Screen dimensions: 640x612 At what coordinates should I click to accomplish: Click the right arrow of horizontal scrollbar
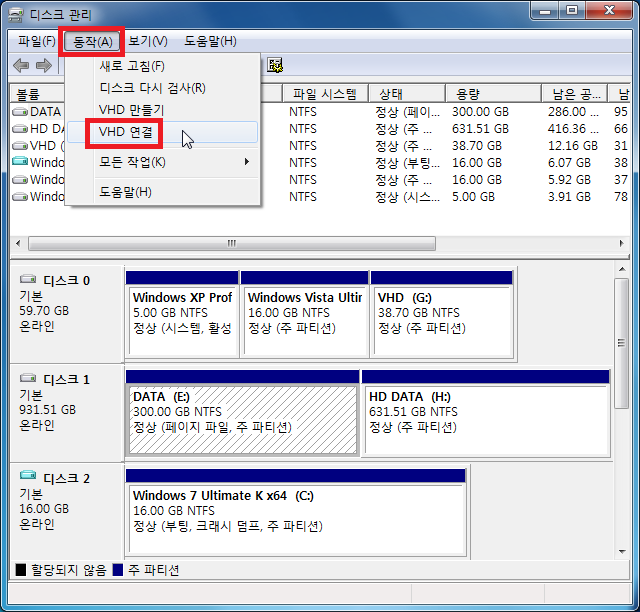pyautogui.click(x=621, y=244)
